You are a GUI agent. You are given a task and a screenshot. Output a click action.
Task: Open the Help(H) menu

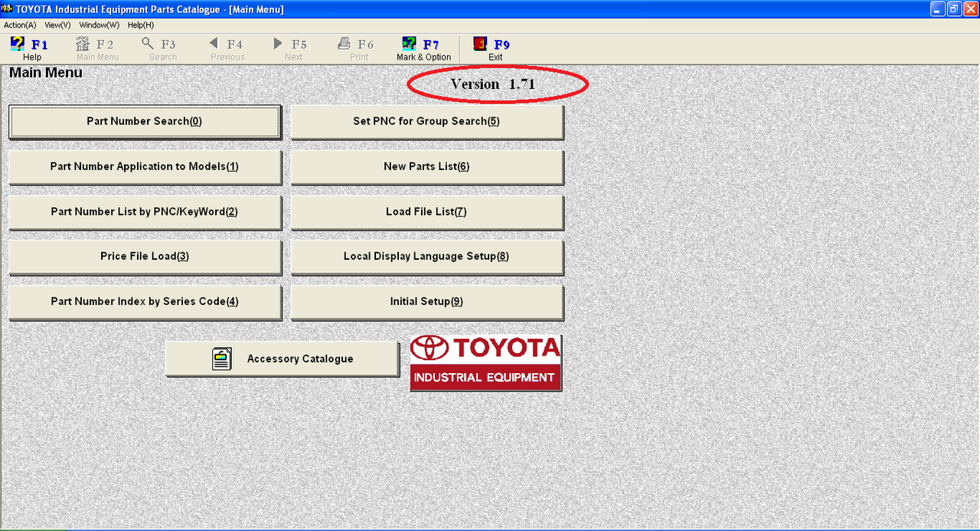pyautogui.click(x=140, y=25)
